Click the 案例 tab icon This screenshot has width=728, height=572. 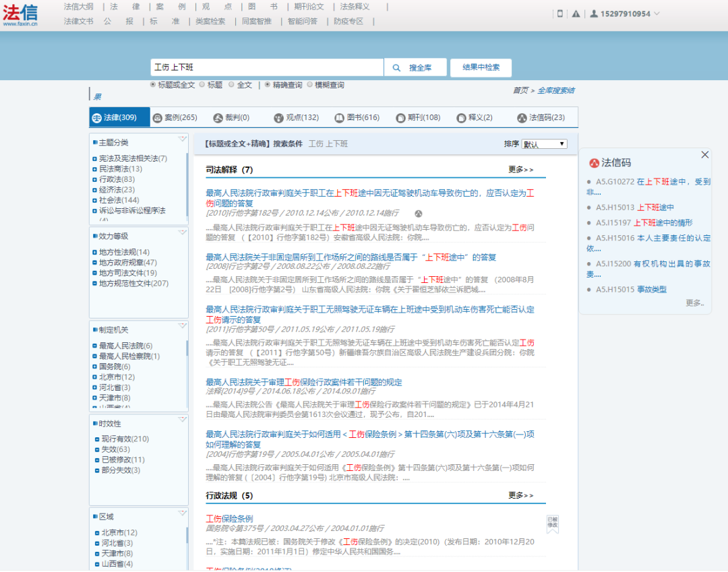tap(156, 117)
